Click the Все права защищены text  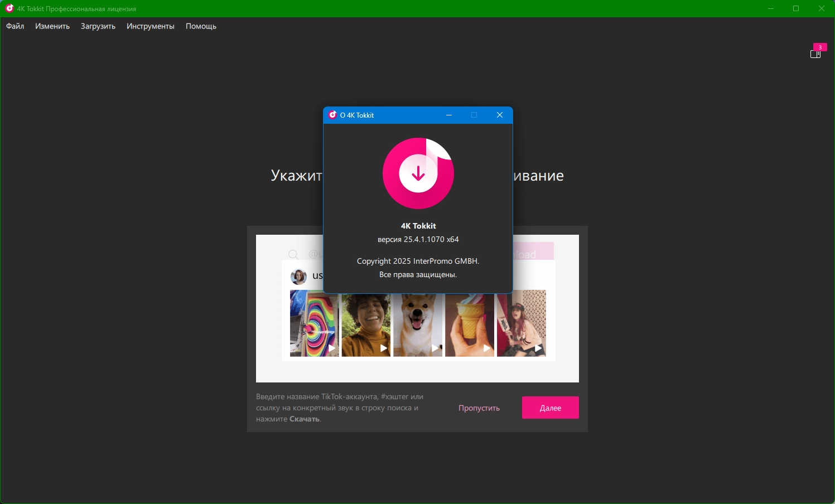418,274
